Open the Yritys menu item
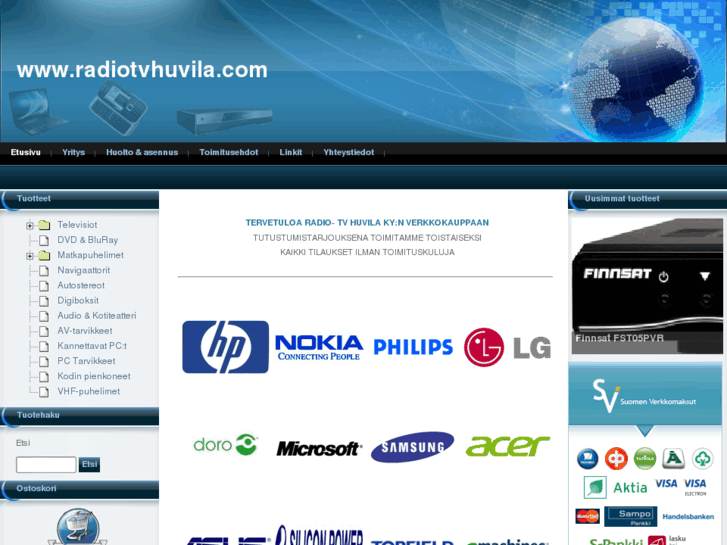Screen dimensions: 727x545 point(73,152)
